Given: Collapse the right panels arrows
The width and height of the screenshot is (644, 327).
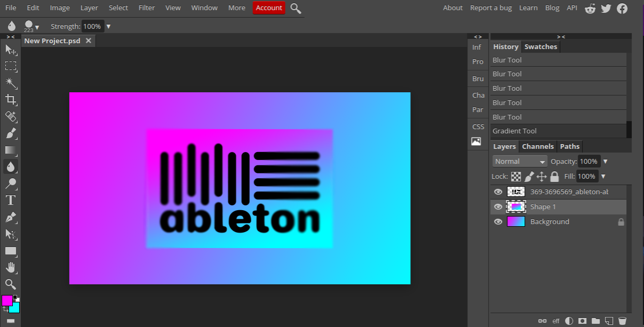Looking at the screenshot, I should 561,37.
